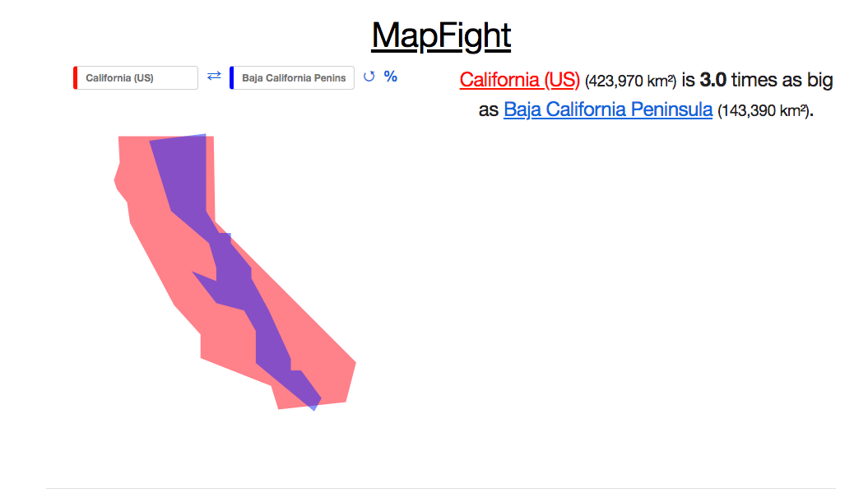The image size is (868, 498).
Task: Follow the California (US) red link
Action: tap(519, 80)
